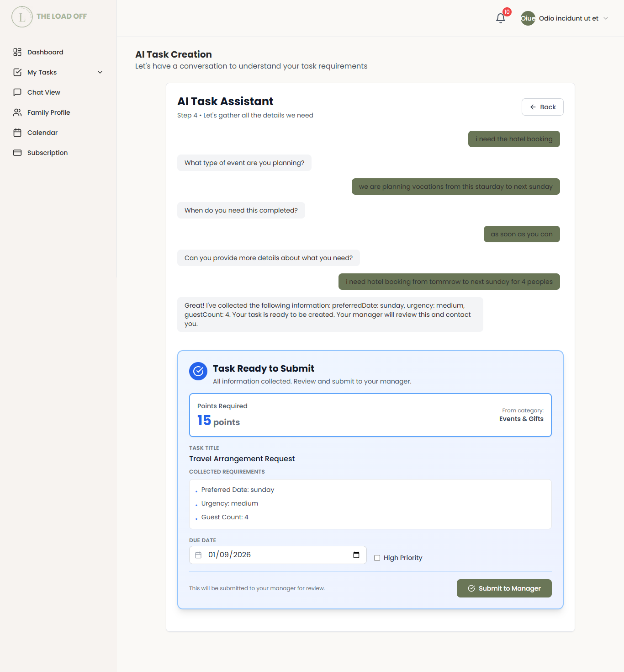Image resolution: width=624 pixels, height=672 pixels.
Task: Enable the High Priority checkbox
Action: tap(377, 558)
